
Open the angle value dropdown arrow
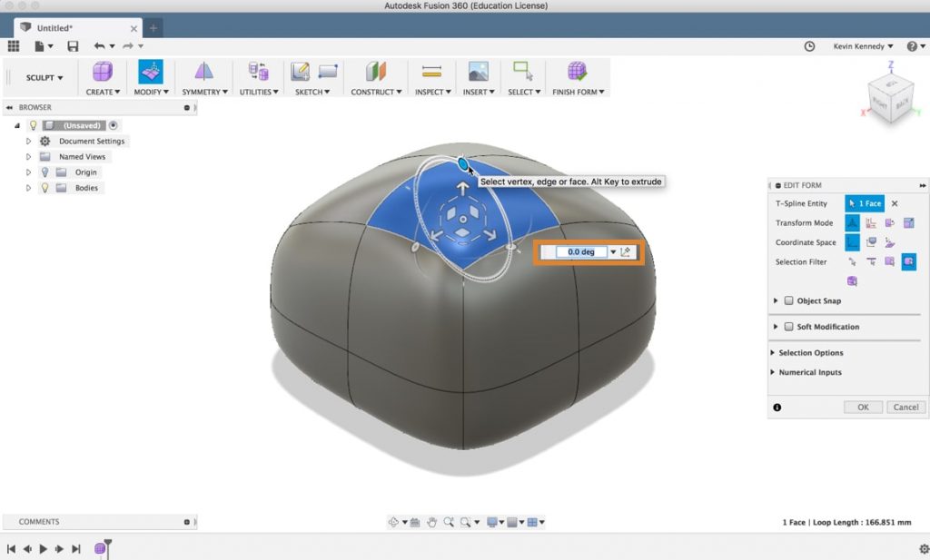click(613, 251)
